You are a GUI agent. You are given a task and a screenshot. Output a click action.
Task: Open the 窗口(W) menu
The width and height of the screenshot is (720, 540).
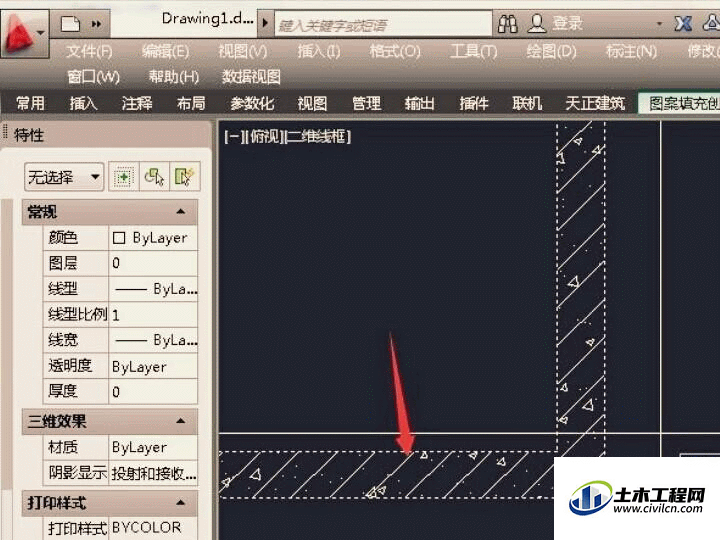[x=93, y=76]
